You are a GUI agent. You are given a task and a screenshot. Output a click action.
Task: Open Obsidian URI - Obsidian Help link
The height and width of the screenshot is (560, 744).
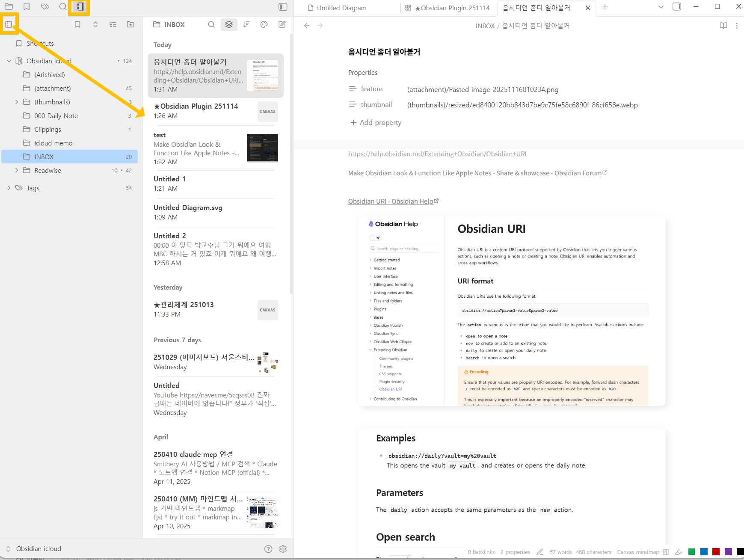pos(391,201)
